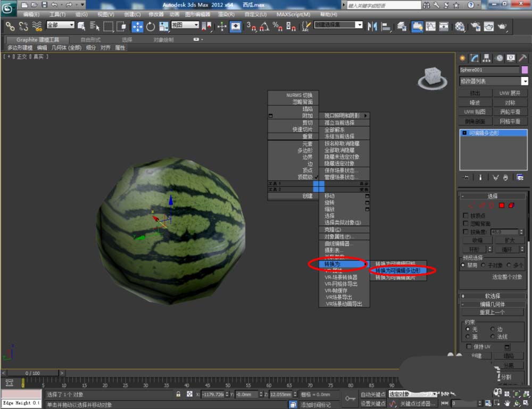Open the 自定义(U) menu
The height and width of the screenshot is (409, 532).
pos(255,14)
